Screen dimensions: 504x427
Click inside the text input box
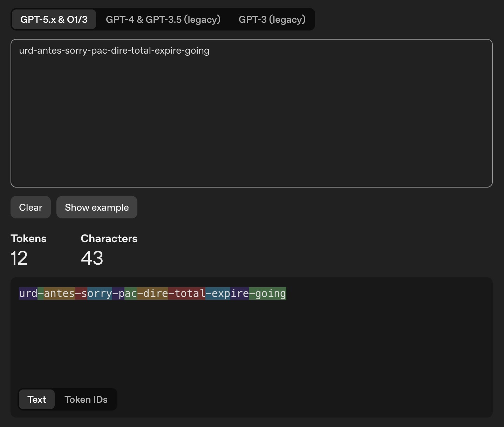[252, 113]
